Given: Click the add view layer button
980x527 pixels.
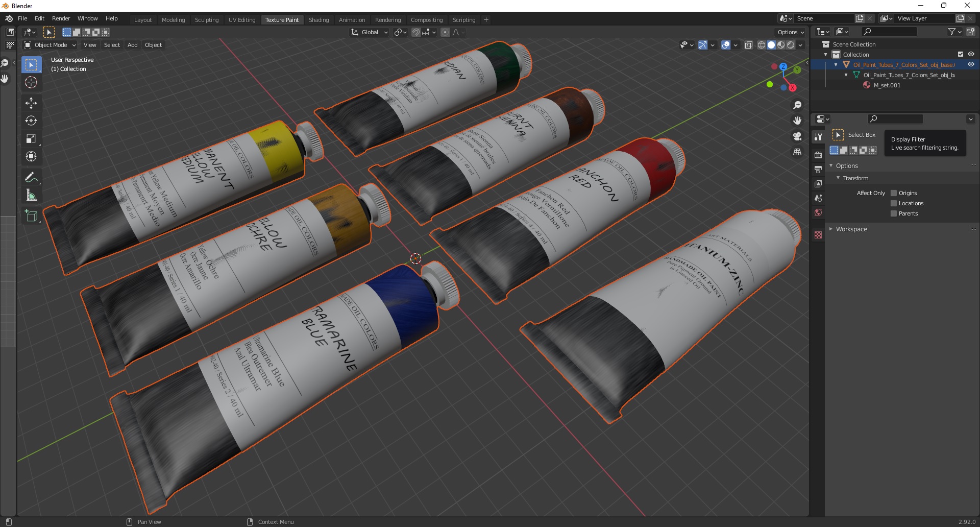Looking at the screenshot, I should coord(960,18).
